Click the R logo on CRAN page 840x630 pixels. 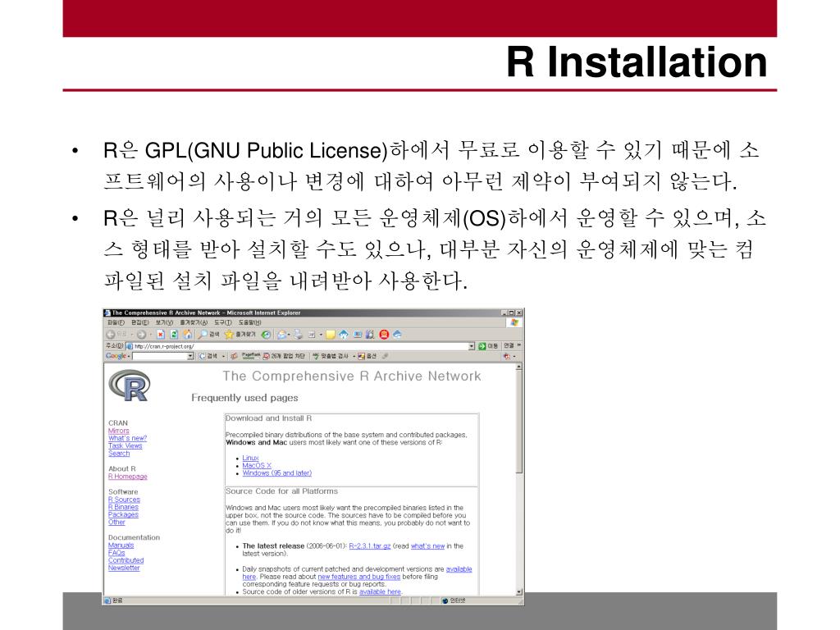click(x=129, y=386)
